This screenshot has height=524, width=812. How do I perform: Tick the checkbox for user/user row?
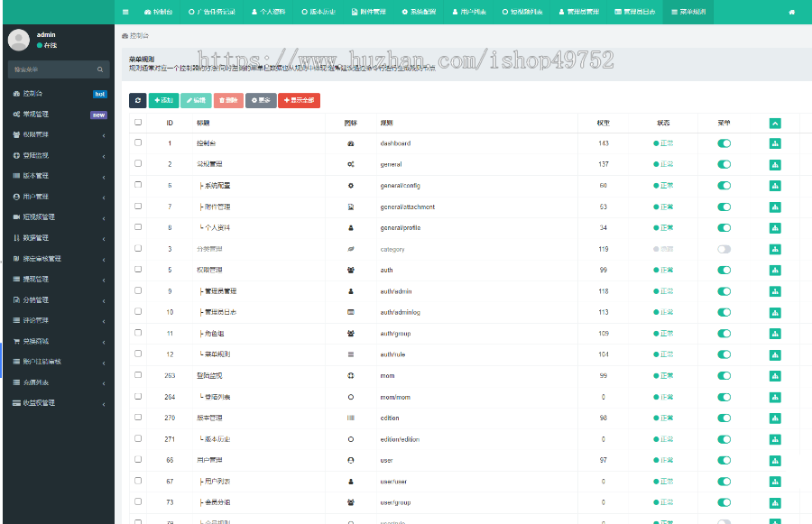[138, 481]
